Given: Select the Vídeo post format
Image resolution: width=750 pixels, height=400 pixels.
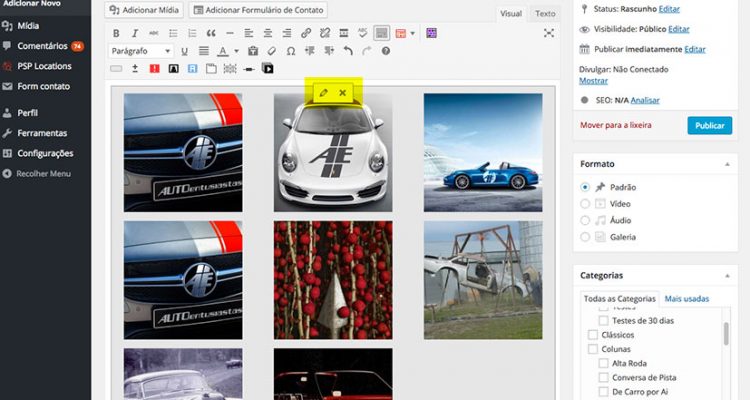Looking at the screenshot, I should pos(586,203).
